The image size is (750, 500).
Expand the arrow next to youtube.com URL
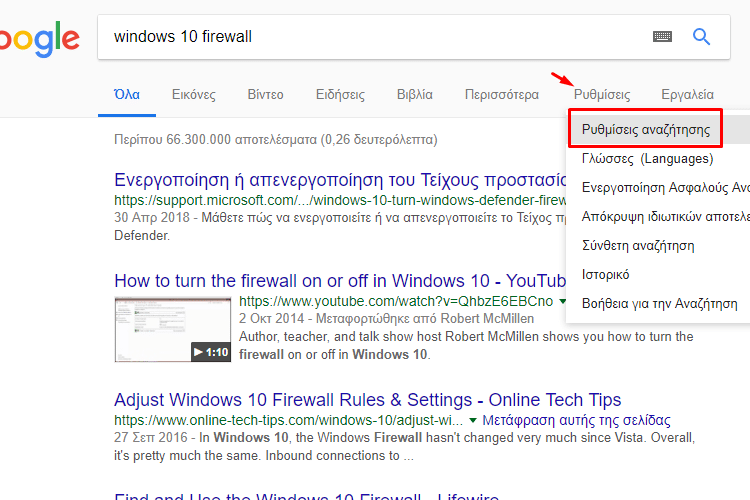(x=562, y=301)
